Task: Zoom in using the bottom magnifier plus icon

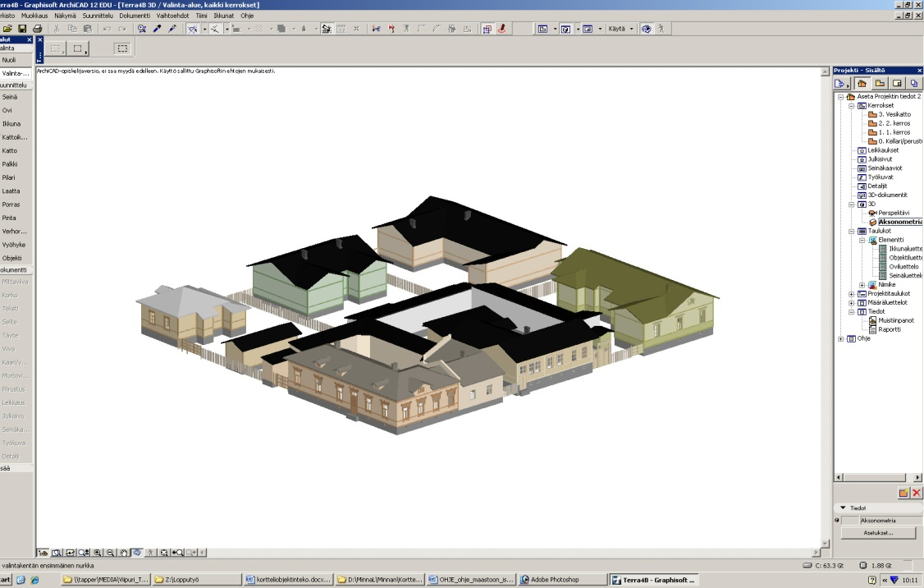Action: point(98,553)
